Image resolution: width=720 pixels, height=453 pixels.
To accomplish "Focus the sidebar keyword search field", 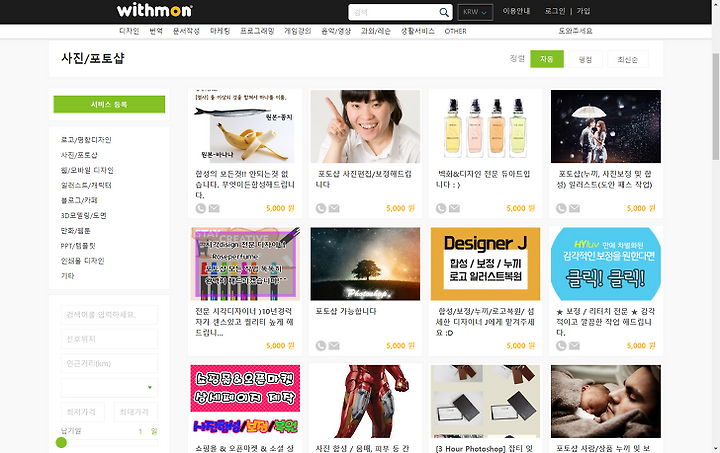I will [109, 315].
